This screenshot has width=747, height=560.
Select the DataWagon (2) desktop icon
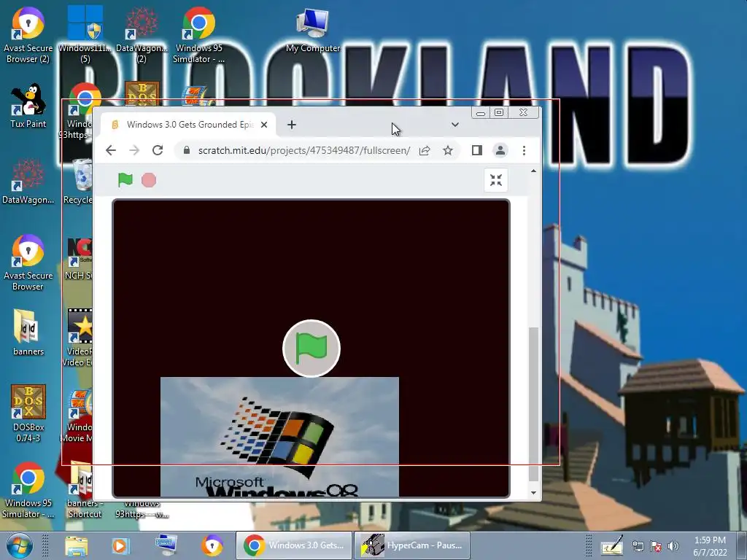(x=142, y=34)
